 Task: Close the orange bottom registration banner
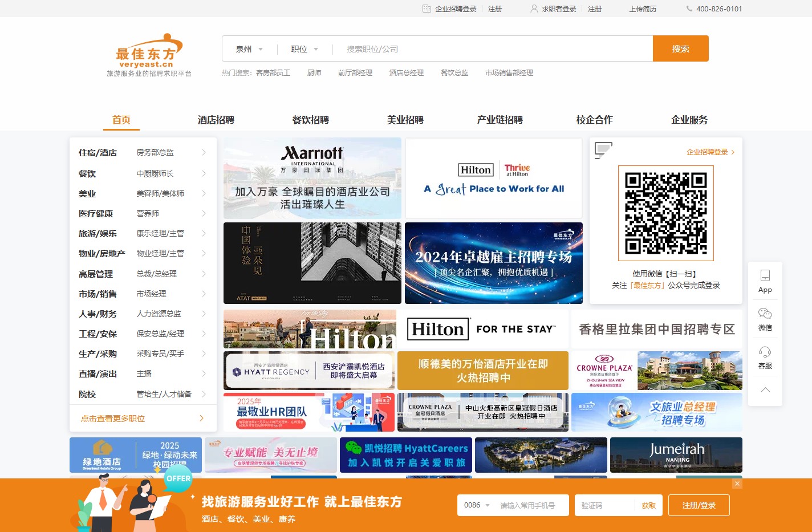coord(737,484)
